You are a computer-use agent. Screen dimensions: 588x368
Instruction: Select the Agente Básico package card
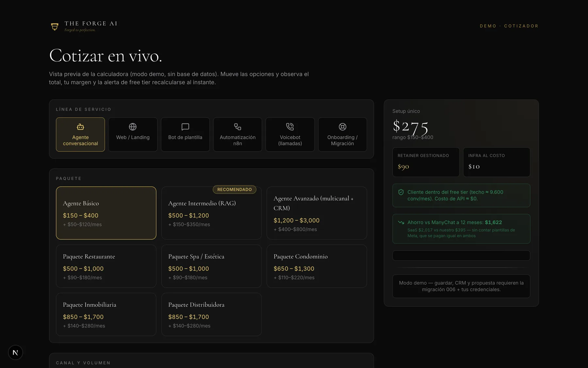click(106, 213)
